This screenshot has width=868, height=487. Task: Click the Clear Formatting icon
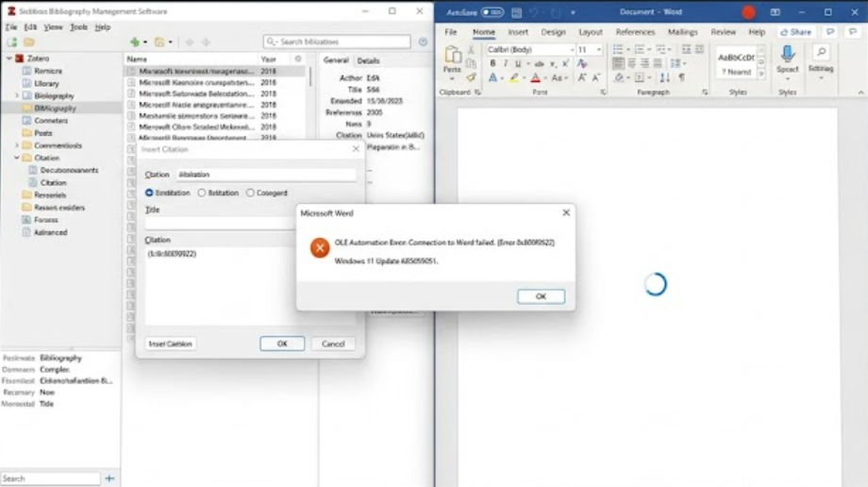[582, 64]
